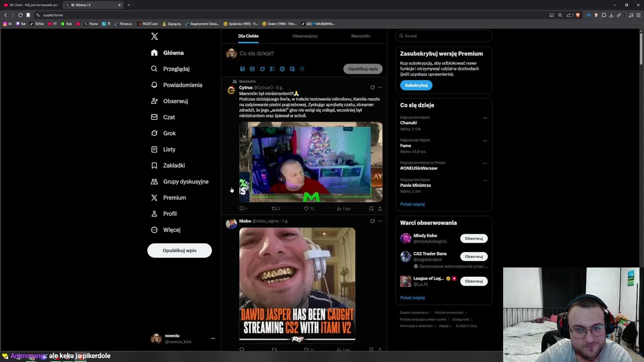
Task: Open Grok icon on Cytrus post
Action: [x=372, y=87]
